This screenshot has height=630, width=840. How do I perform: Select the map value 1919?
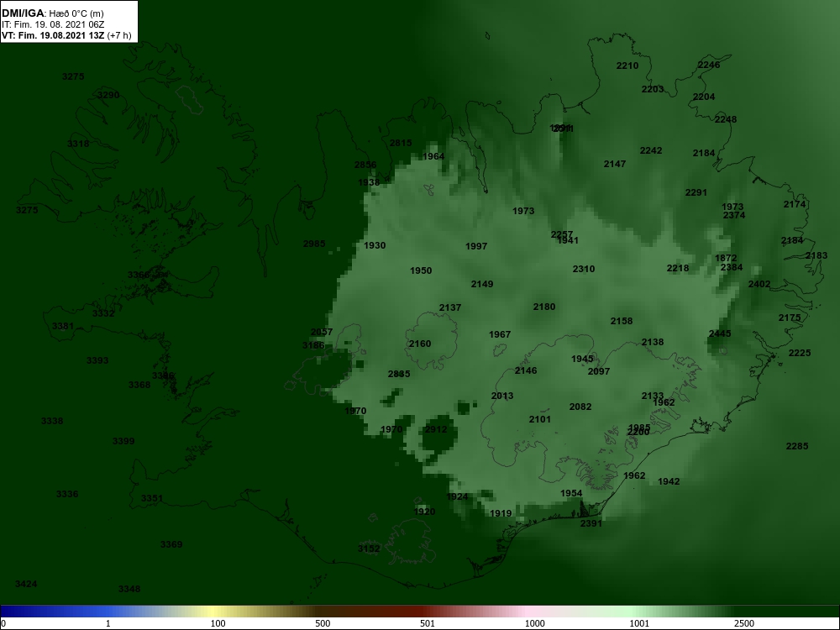coord(501,513)
